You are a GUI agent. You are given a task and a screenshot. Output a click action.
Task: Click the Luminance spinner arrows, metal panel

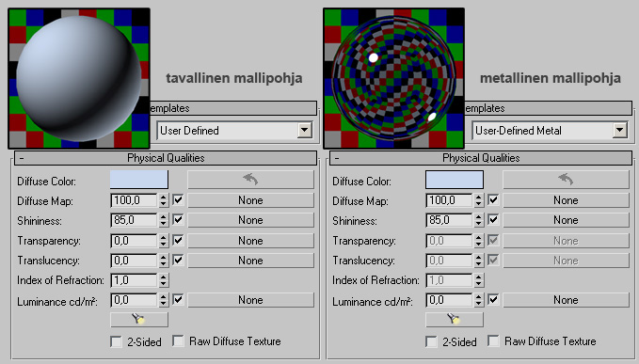click(479, 300)
